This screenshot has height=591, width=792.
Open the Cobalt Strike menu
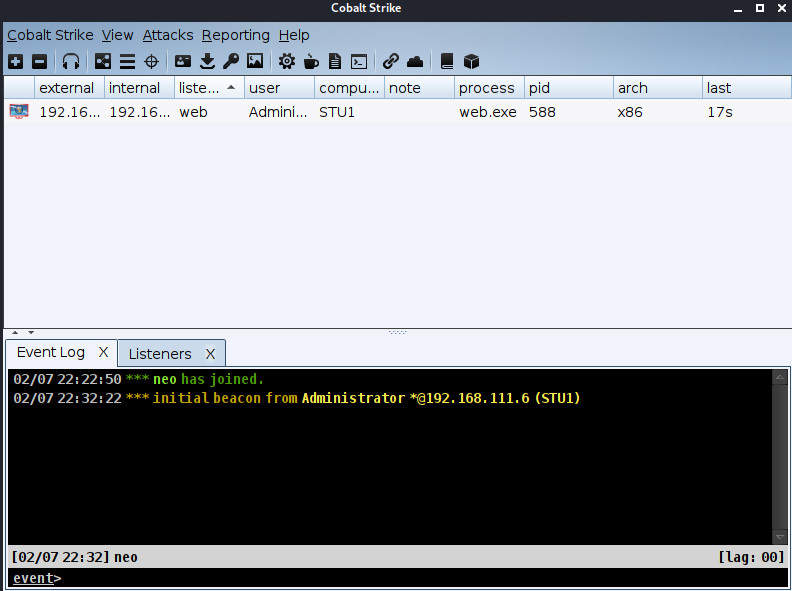(x=50, y=35)
